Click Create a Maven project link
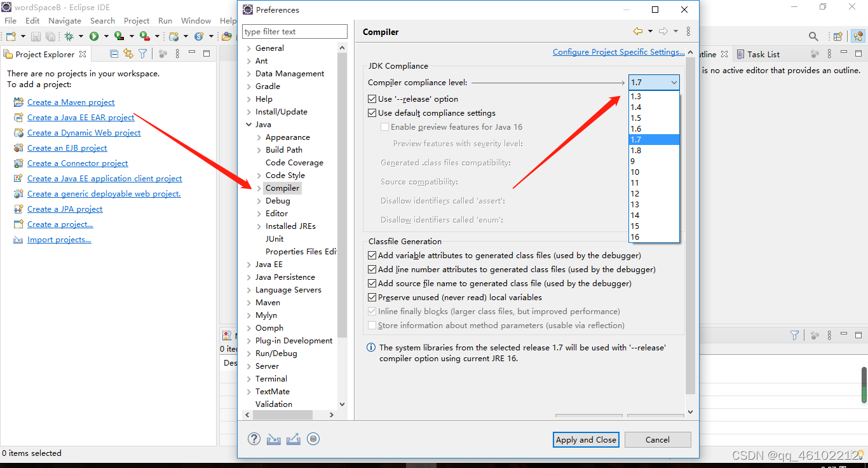The width and height of the screenshot is (868, 468). [x=71, y=102]
